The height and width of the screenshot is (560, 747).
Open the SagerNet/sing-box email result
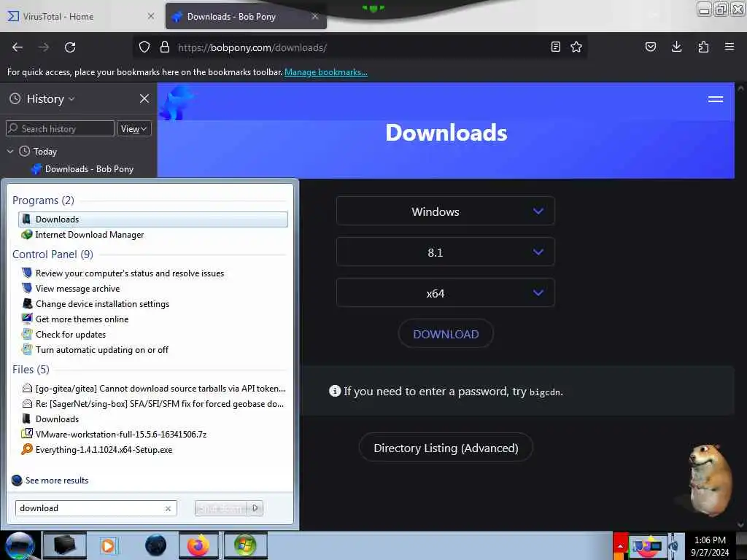(153, 404)
